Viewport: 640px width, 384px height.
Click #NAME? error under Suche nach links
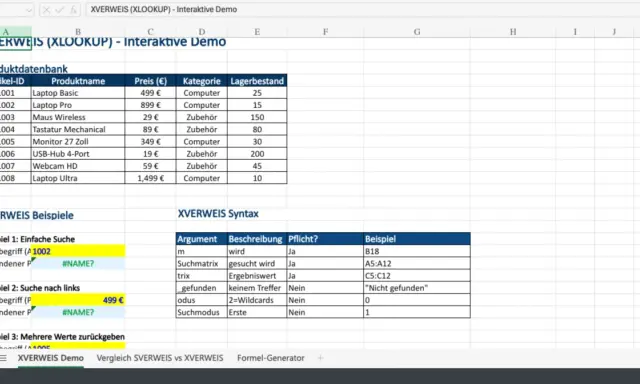78,312
